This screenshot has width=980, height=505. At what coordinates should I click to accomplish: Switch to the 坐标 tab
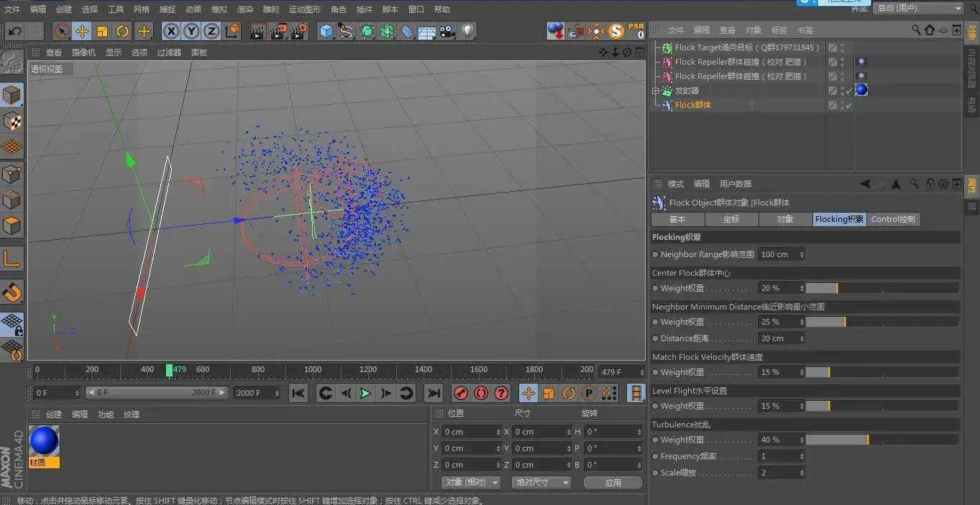[x=731, y=219]
